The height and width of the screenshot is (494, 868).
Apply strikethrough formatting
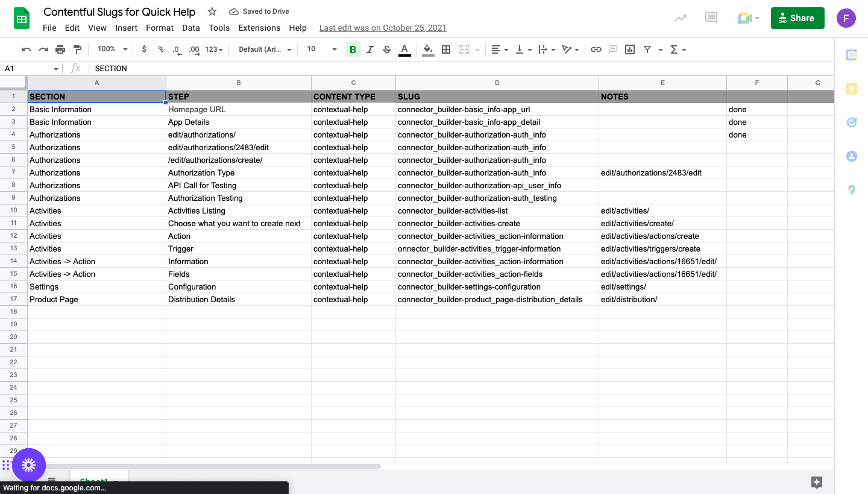pos(387,49)
